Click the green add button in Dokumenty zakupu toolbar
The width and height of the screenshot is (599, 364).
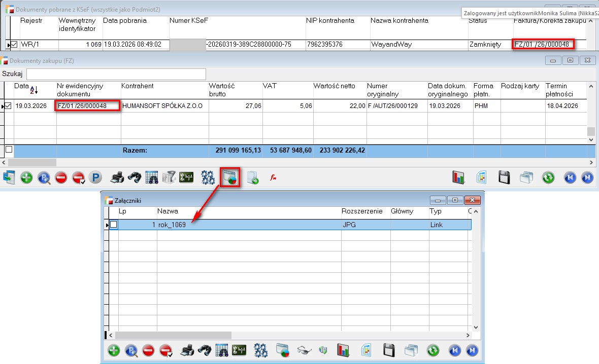pos(26,178)
